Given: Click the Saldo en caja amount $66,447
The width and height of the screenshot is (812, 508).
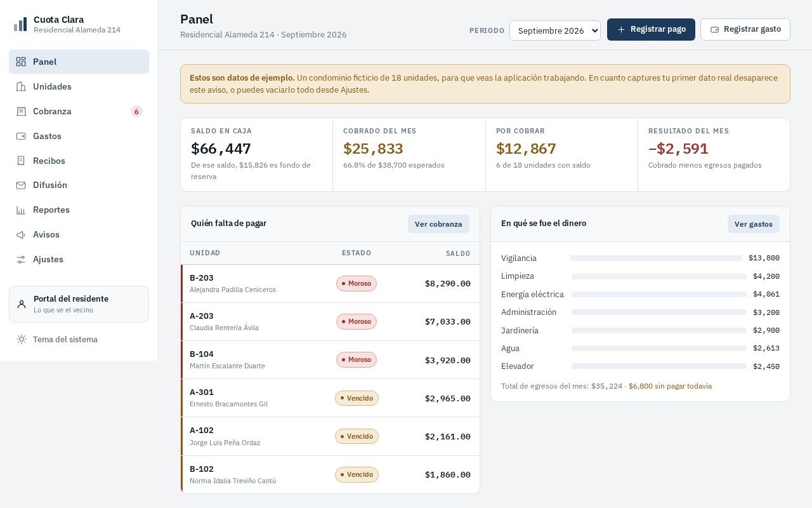Looking at the screenshot, I should (x=221, y=149).
